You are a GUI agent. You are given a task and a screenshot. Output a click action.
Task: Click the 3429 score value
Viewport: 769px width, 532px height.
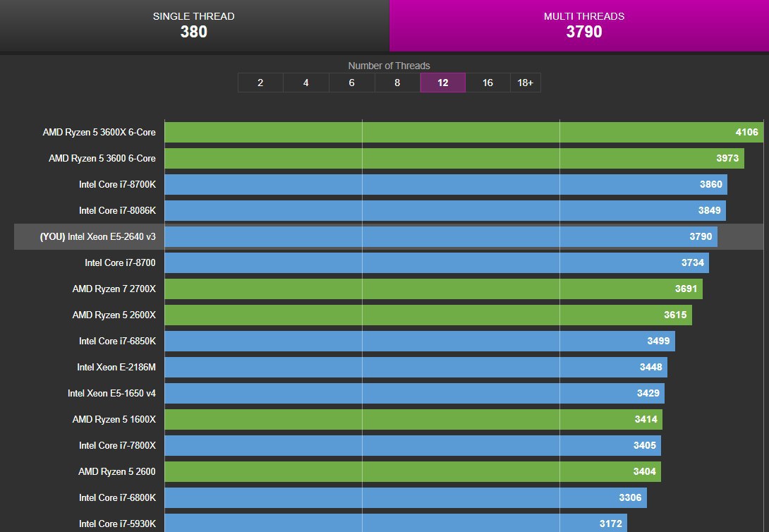[648, 393]
